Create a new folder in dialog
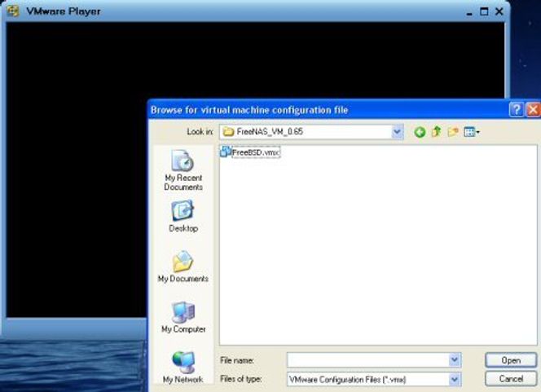 [453, 132]
